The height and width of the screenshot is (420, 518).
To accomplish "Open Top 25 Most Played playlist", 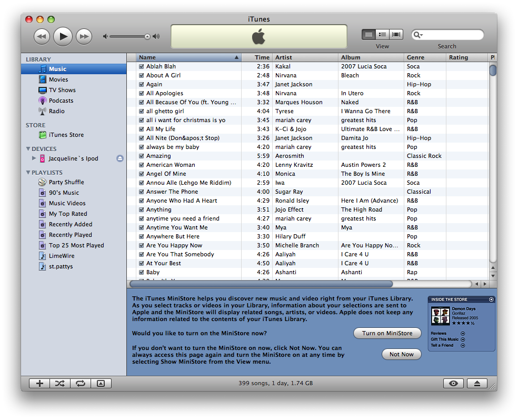I will pyautogui.click(x=76, y=245).
